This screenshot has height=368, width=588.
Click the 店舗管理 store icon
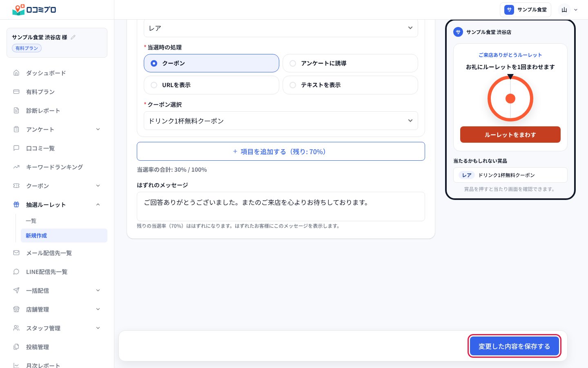16,309
